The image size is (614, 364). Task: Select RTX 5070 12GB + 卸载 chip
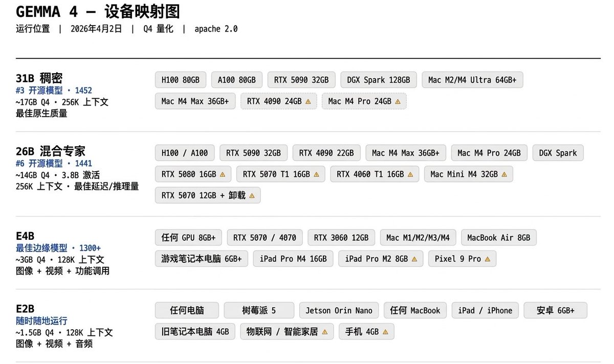tap(208, 195)
